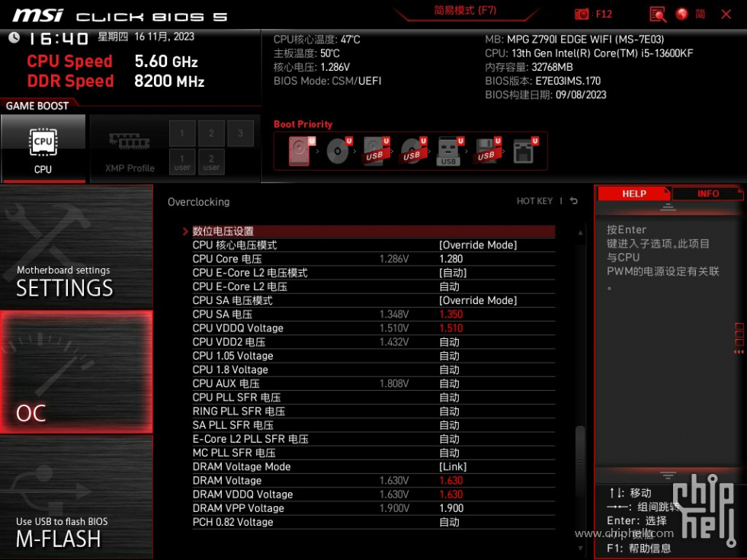Image resolution: width=747 pixels, height=560 pixels.
Task: Go back using the return arrow icon
Action: click(x=574, y=201)
